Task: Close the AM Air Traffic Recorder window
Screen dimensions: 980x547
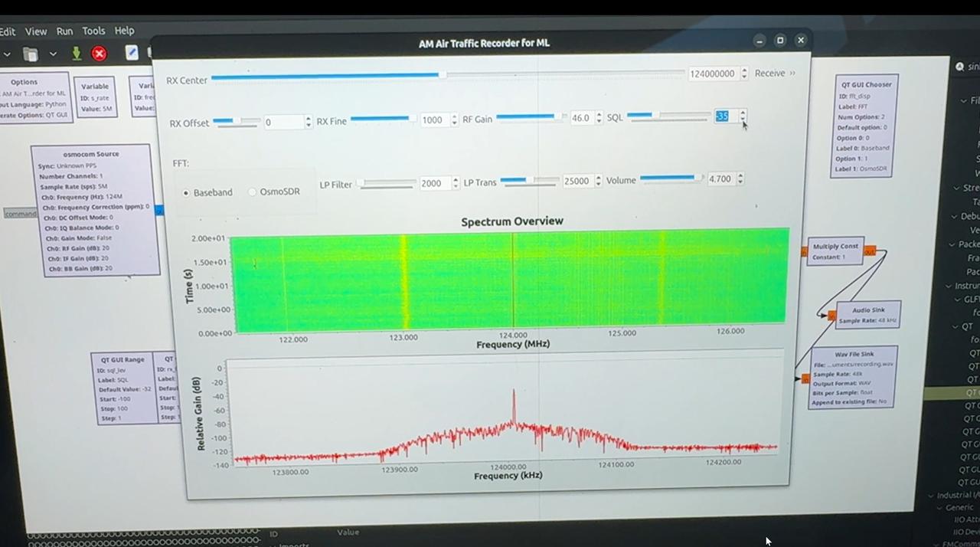Action: tap(801, 40)
